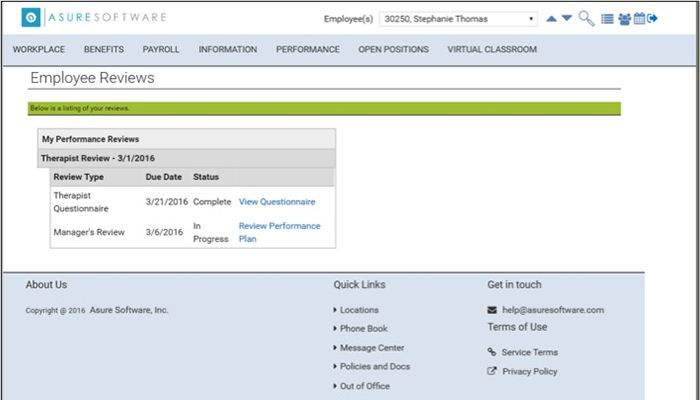700x400 pixels.
Task: Open the Service Terms link
Action: pos(529,352)
